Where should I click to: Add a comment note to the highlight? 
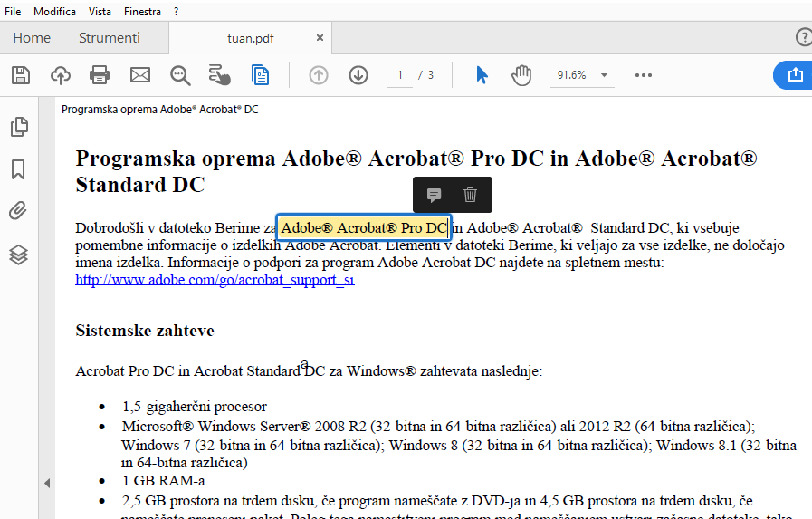click(434, 195)
